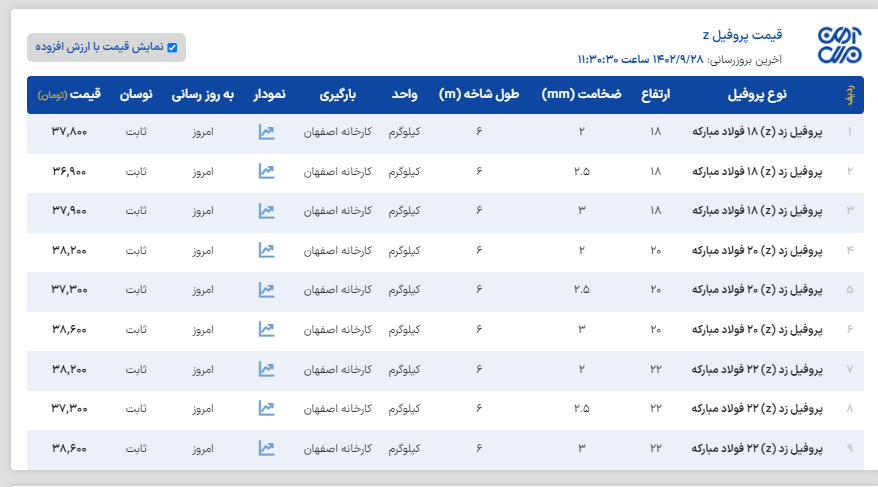Viewport: 878px width, 487px height.
Task: Open the price chart icon in row 4
Action: point(266,250)
